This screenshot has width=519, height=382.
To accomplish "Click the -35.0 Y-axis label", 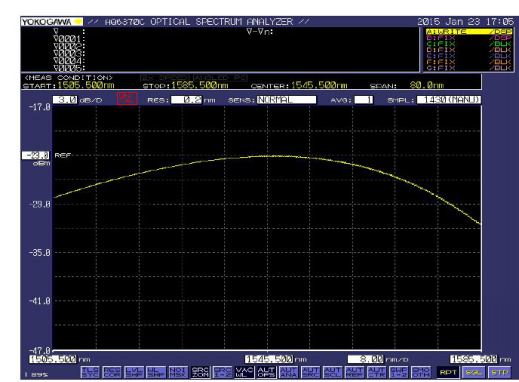I will (x=40, y=253).
